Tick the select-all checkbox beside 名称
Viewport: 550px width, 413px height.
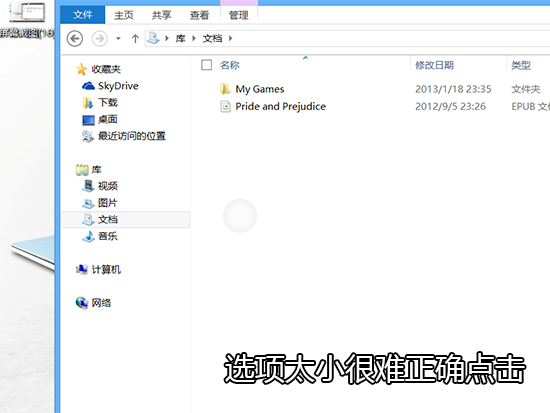[206, 65]
